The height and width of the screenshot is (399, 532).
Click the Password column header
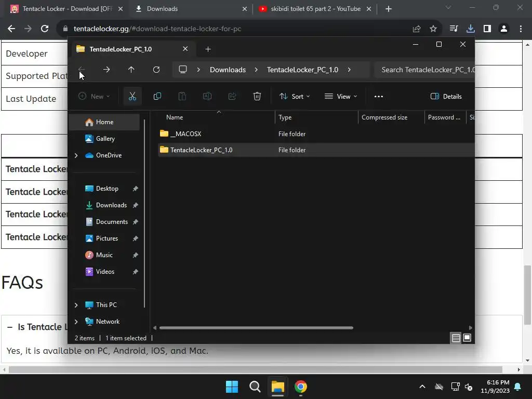(445, 117)
